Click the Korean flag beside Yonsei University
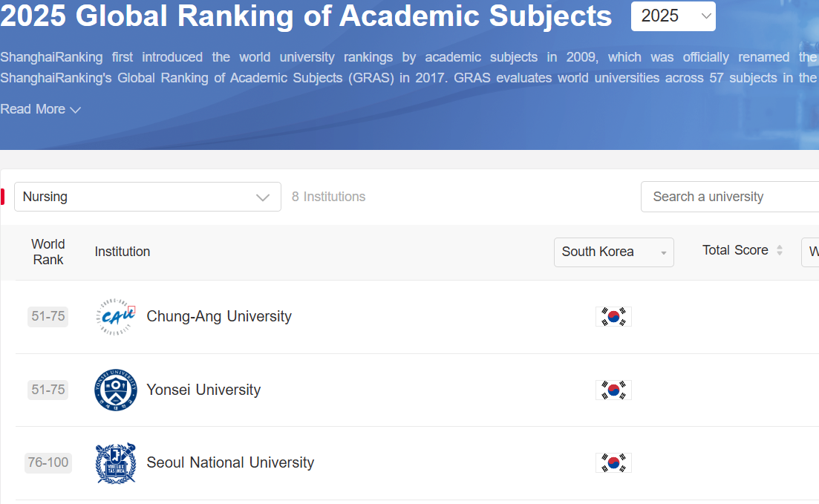Image resolution: width=819 pixels, height=504 pixels. click(x=613, y=390)
